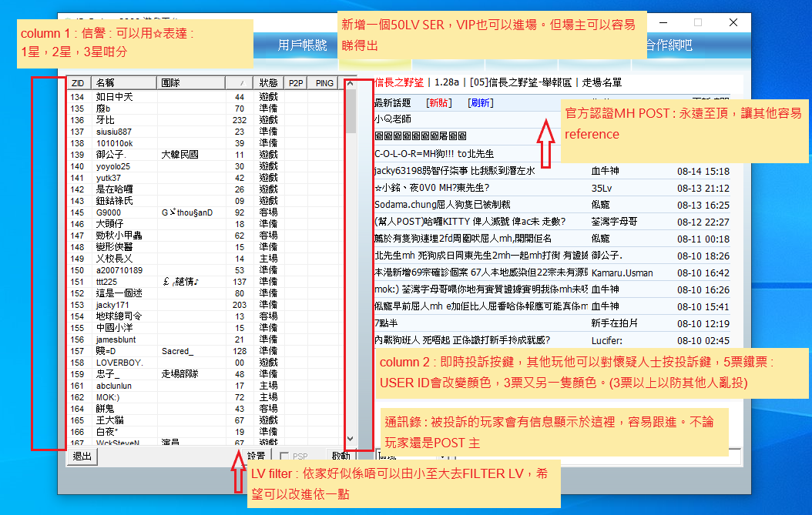Viewport: 812px width, 515px height.
Task: Maximize the game platform window
Action: pyautogui.click(x=699, y=23)
